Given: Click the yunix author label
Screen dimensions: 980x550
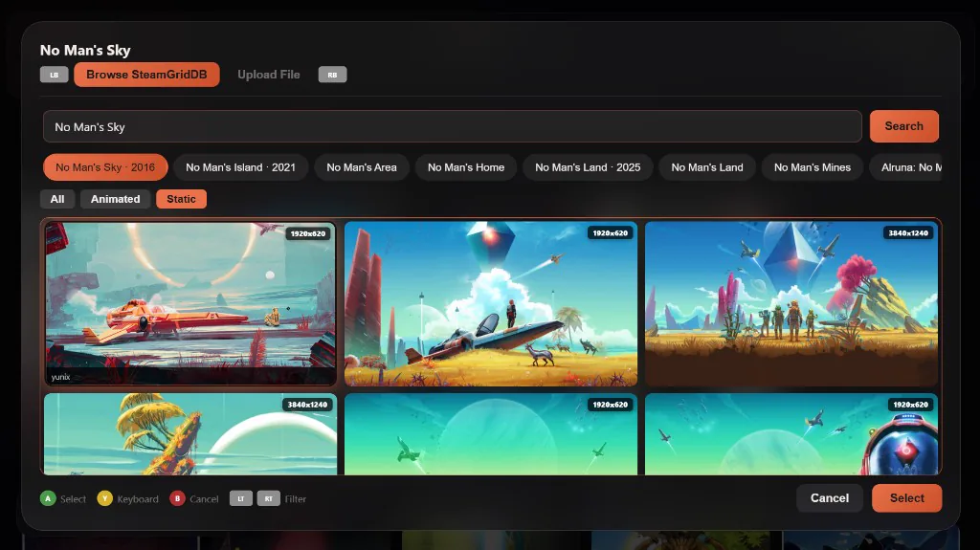Looking at the screenshot, I should [60, 377].
